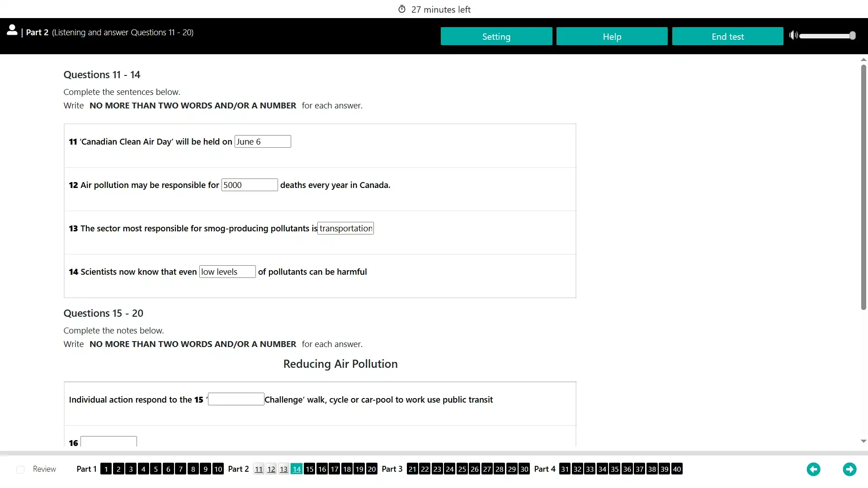Open the Help window
Viewport: 868px width, 488px height.
tap(612, 36)
